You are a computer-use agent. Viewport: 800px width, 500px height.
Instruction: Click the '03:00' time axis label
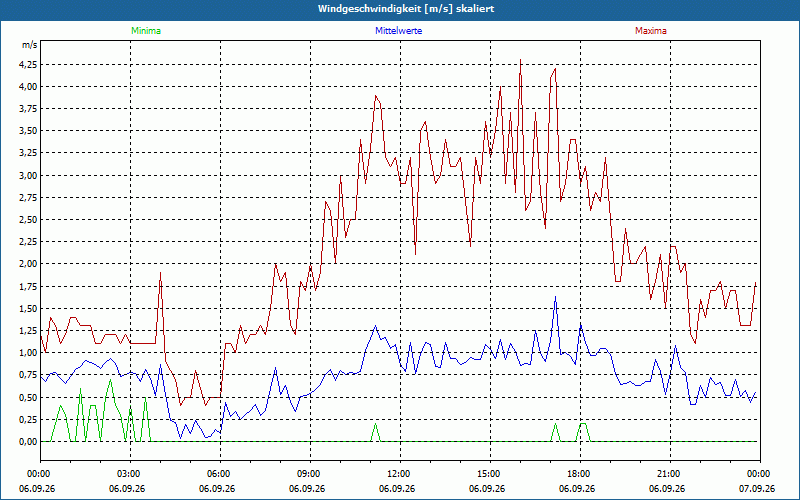coord(127,474)
